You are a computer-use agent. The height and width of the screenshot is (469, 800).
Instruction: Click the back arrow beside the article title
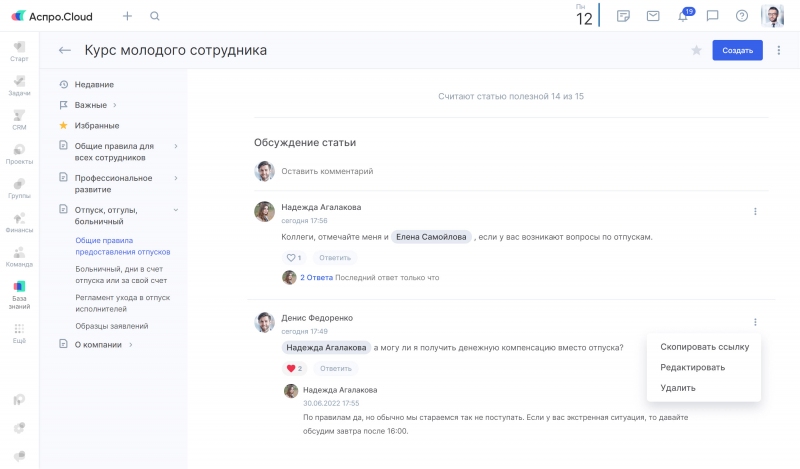pyautogui.click(x=65, y=50)
